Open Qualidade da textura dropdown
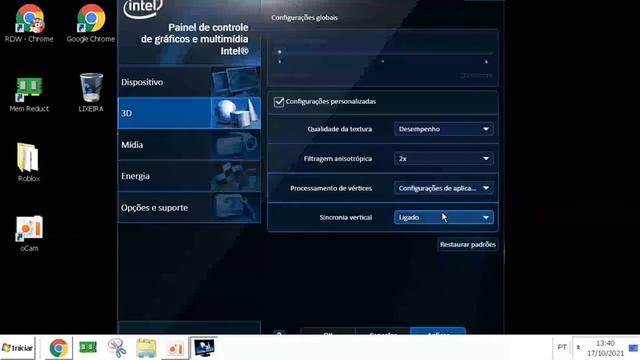 (444, 129)
